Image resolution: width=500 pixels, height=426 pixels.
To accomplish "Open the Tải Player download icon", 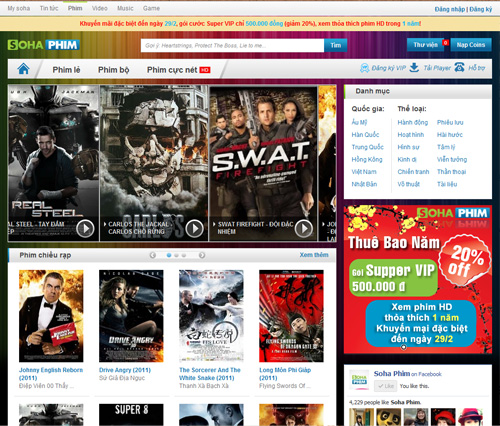I will click(x=414, y=68).
